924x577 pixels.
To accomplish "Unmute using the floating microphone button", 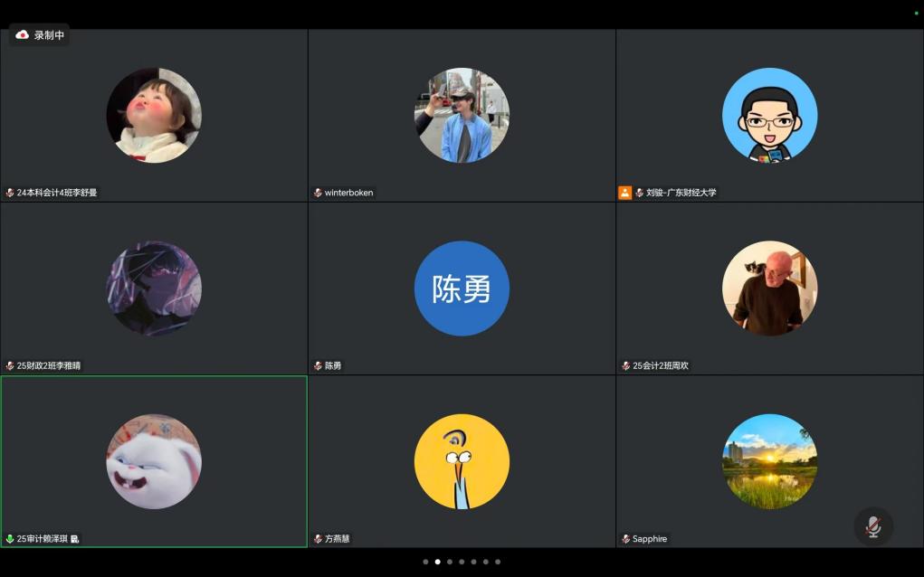I will pyautogui.click(x=872, y=526).
